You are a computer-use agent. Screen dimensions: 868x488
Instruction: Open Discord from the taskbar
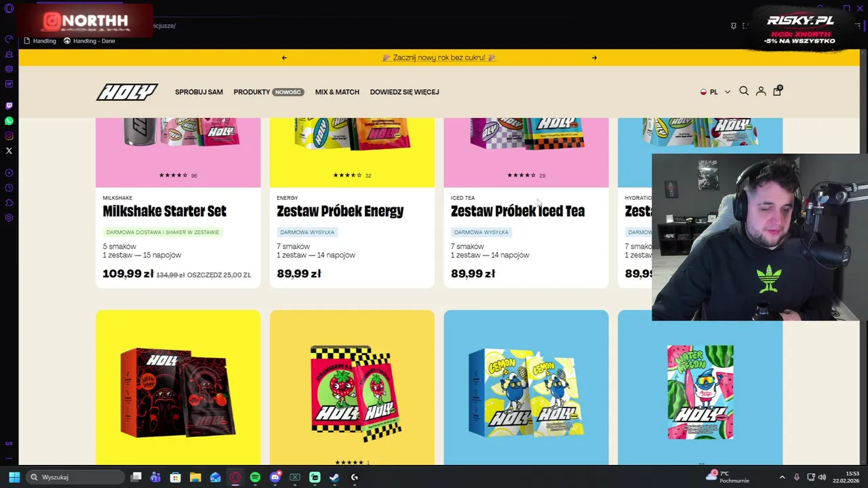pyautogui.click(x=275, y=477)
